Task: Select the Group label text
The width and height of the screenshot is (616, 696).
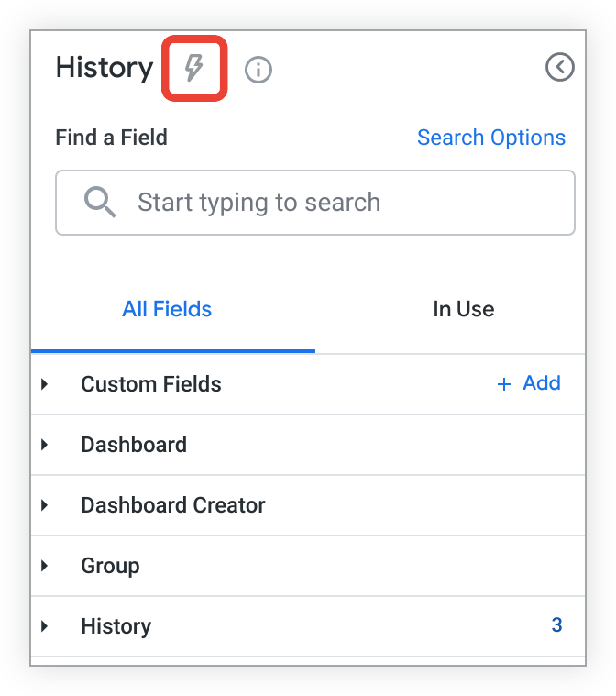Action: 110,566
